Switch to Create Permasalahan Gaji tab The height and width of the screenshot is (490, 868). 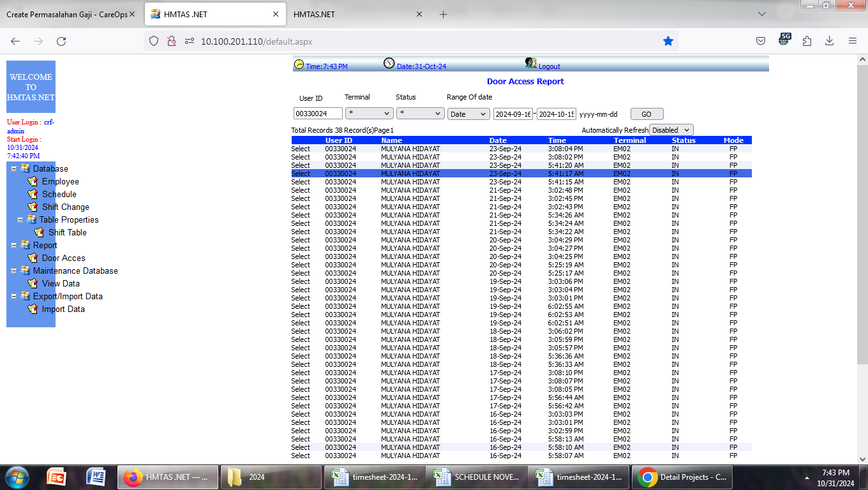(x=70, y=14)
